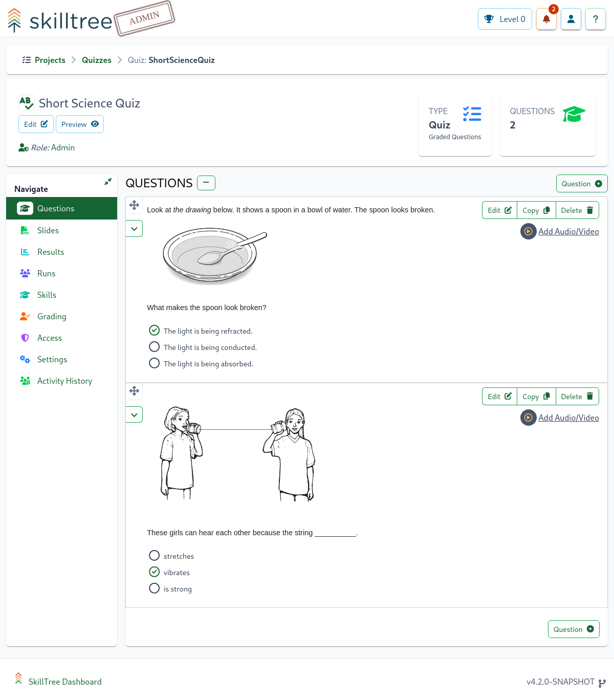This screenshot has width=614, height=700.
Task: Open the Activity History section
Action: point(64,381)
